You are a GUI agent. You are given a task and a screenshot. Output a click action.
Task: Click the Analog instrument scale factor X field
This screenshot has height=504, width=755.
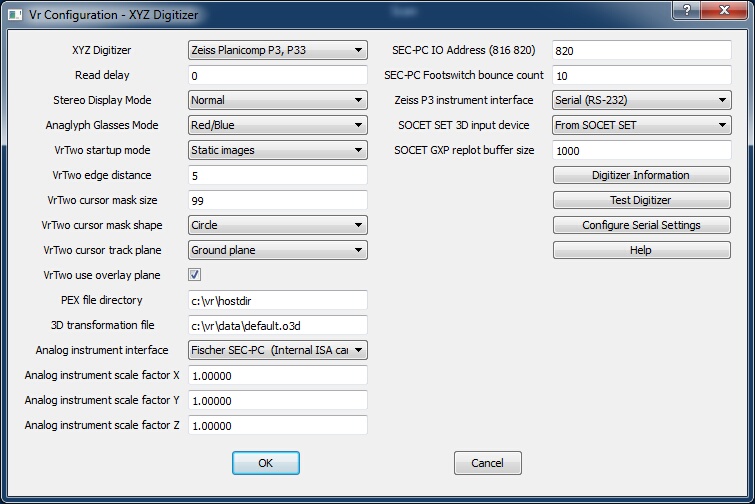pos(277,375)
